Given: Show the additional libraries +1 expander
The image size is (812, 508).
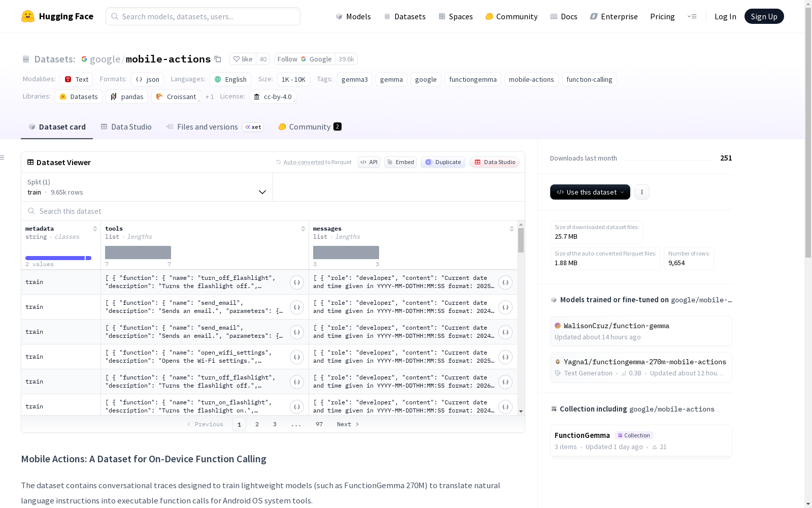Looking at the screenshot, I should [x=210, y=97].
